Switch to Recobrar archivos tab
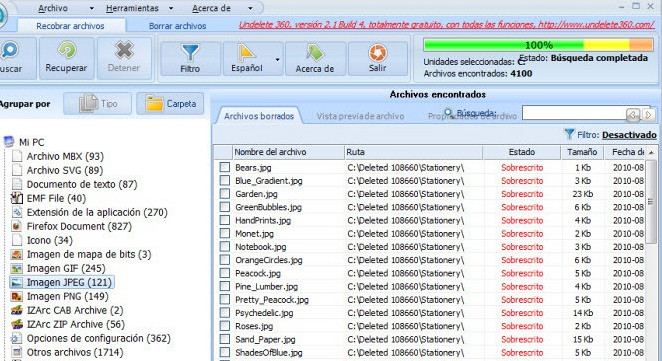662x361 pixels. click(70, 26)
